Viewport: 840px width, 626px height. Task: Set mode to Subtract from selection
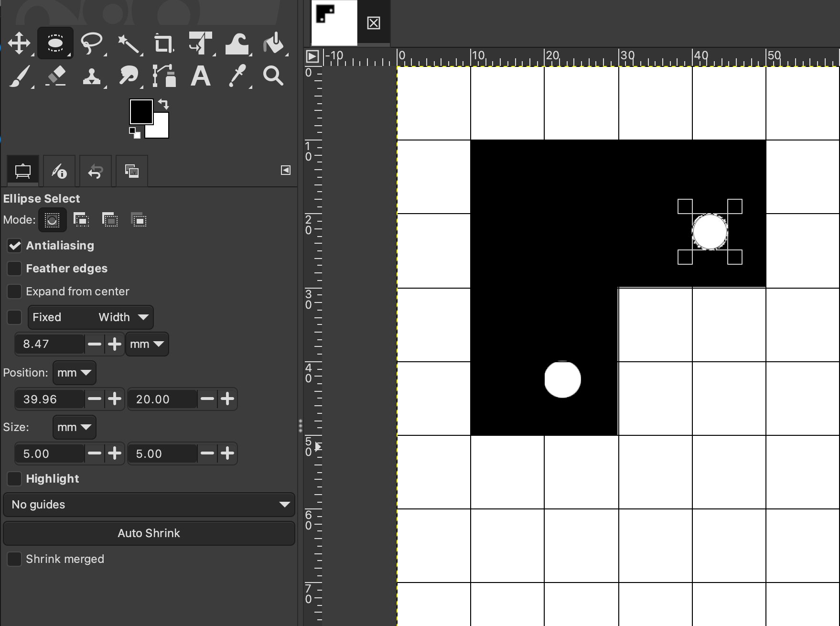pos(110,220)
